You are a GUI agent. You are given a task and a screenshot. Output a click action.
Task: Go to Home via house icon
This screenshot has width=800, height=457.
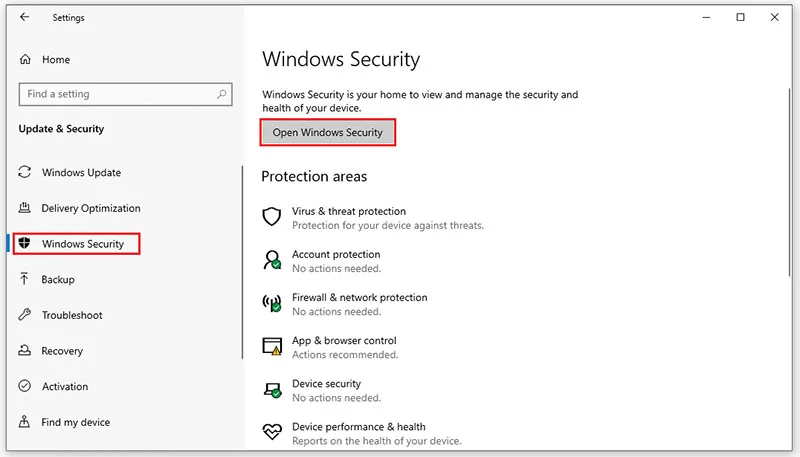coord(25,59)
